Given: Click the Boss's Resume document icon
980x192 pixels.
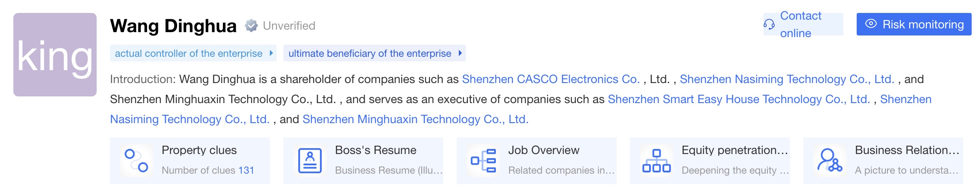Looking at the screenshot, I should point(310,161).
